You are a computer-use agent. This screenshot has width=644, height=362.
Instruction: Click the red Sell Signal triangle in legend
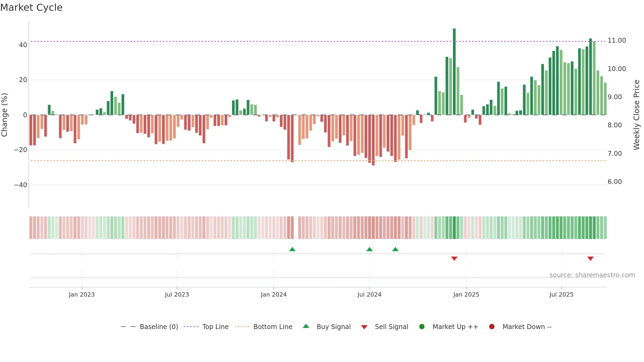tap(364, 327)
